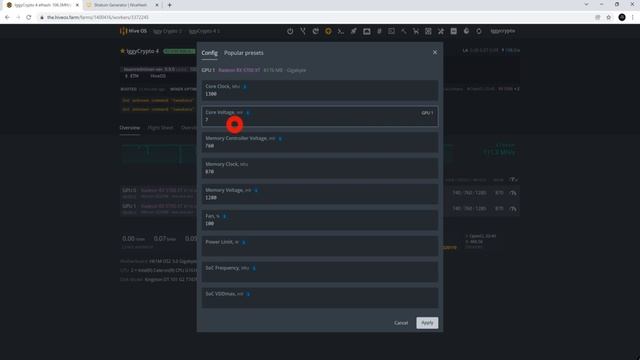Click the yellow upgrade icon in the toolbar

click(328, 31)
